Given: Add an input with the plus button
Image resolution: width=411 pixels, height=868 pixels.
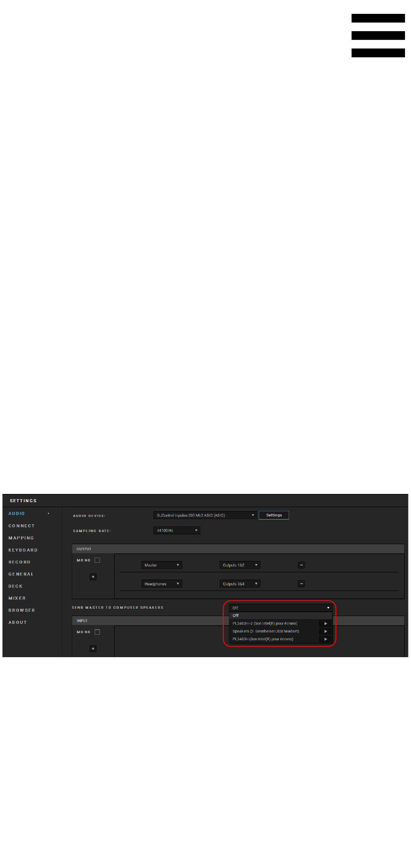Looking at the screenshot, I should [93, 649].
